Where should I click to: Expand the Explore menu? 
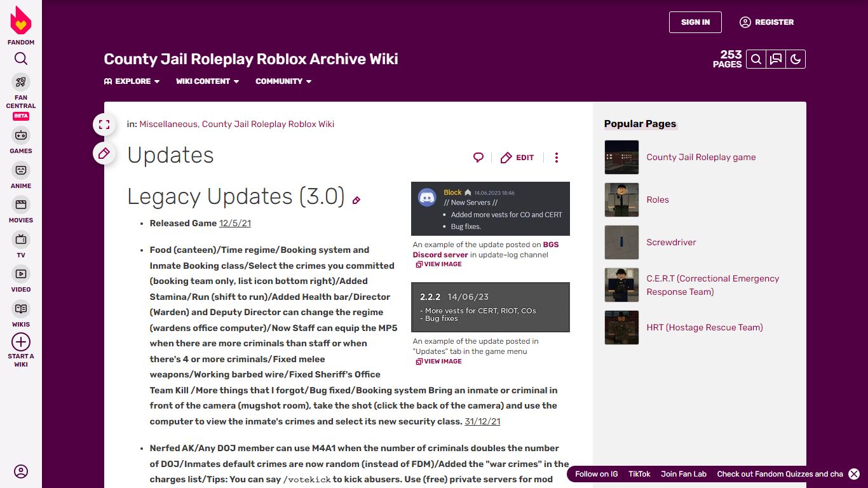click(x=132, y=81)
